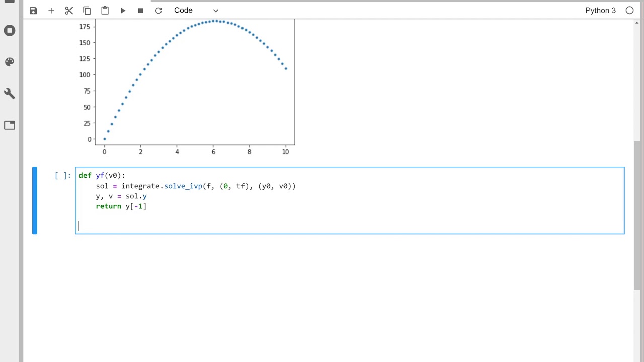Click the 'solve_ivp' text in the code
This screenshot has width=644, height=362.
(x=183, y=186)
